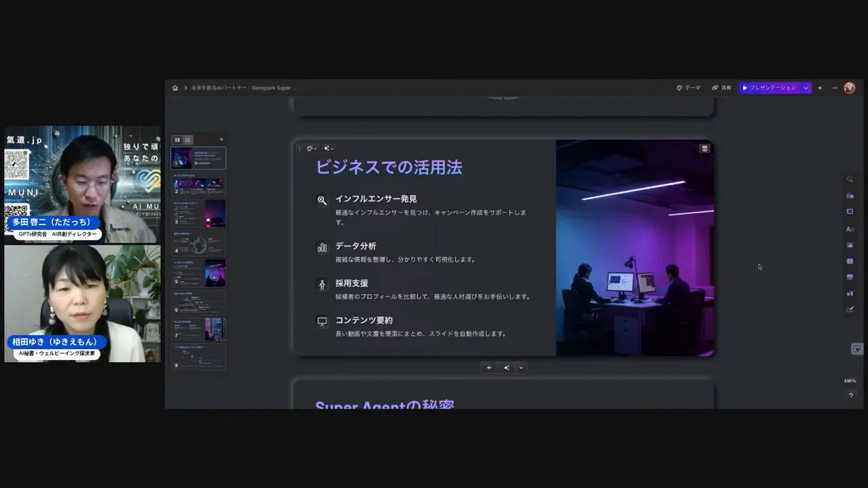
Task: Click the 100% zoom indicator
Action: click(850, 380)
